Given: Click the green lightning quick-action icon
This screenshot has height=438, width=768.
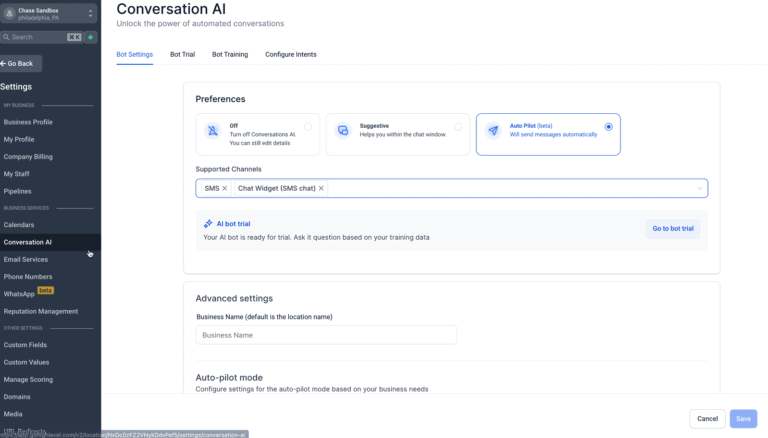Looking at the screenshot, I should point(91,37).
